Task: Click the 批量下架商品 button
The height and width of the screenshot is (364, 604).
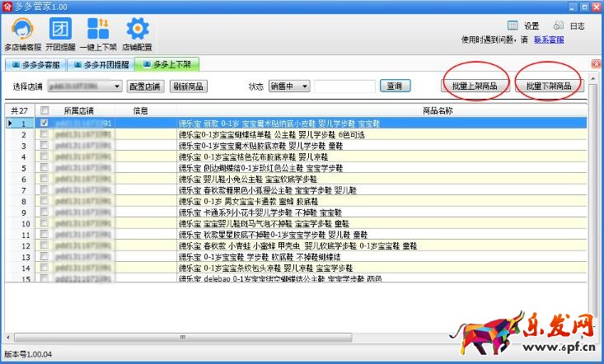Action: click(x=548, y=86)
